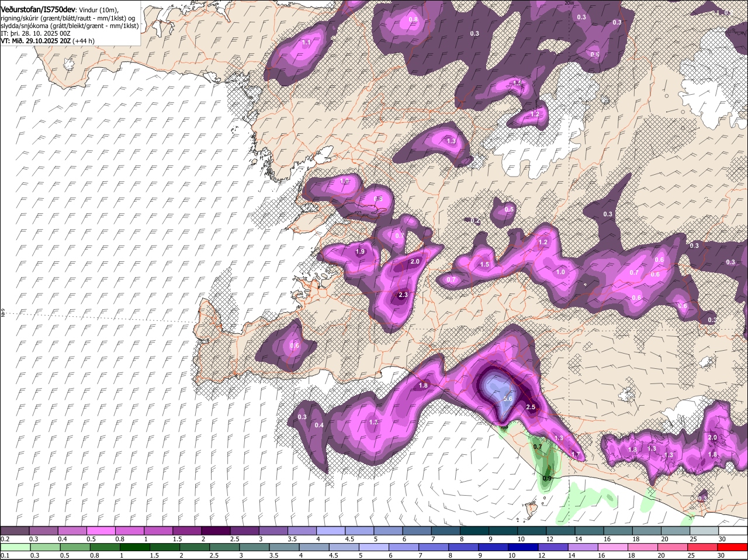The image size is (748, 560).
Task: Click the 'Veðurstofan/IS750dev' title text
Action: pos(38,10)
